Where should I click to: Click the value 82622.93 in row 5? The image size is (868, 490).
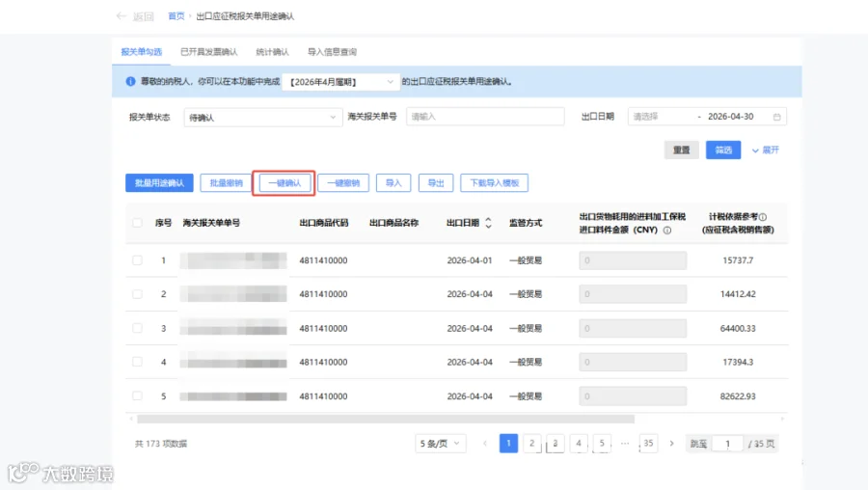tap(738, 396)
